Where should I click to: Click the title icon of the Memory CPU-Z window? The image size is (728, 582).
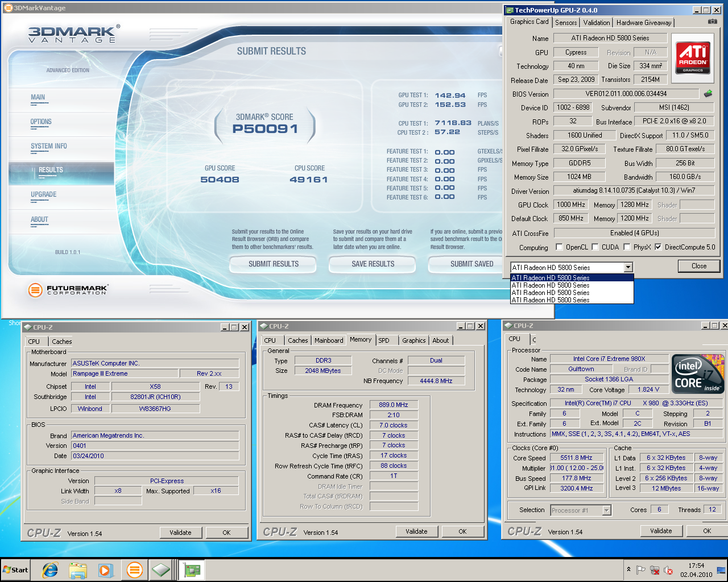tap(263, 326)
